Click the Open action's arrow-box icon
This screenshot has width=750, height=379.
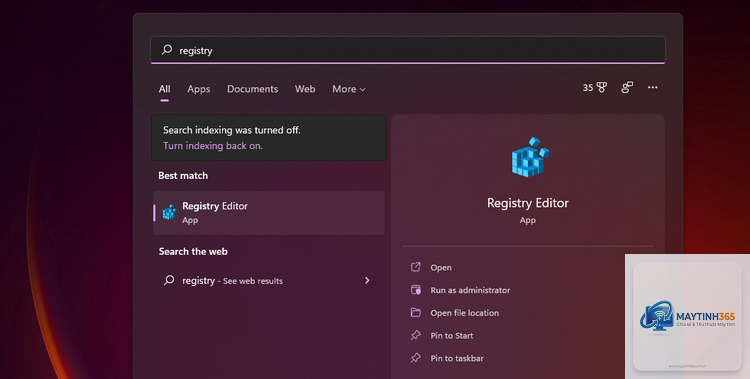[416, 267]
